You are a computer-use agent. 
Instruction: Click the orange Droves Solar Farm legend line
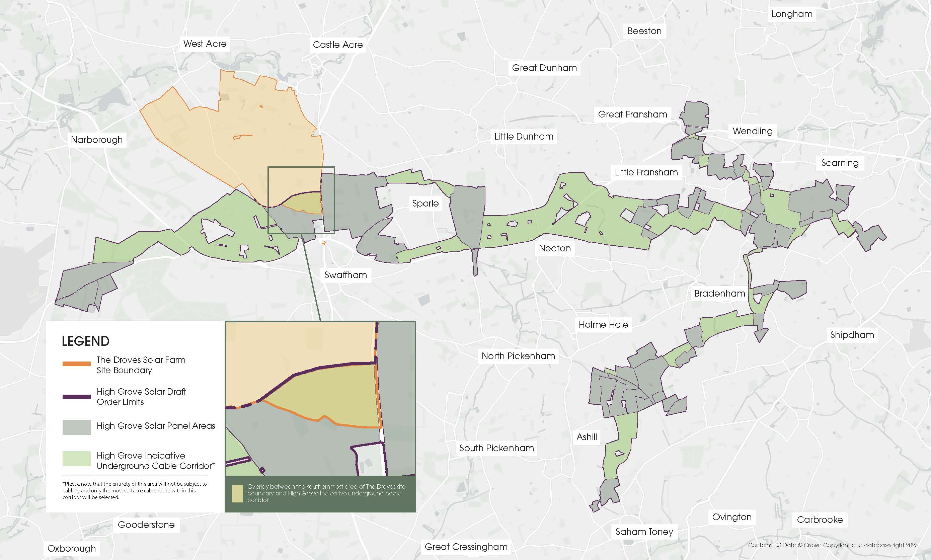[77, 364]
